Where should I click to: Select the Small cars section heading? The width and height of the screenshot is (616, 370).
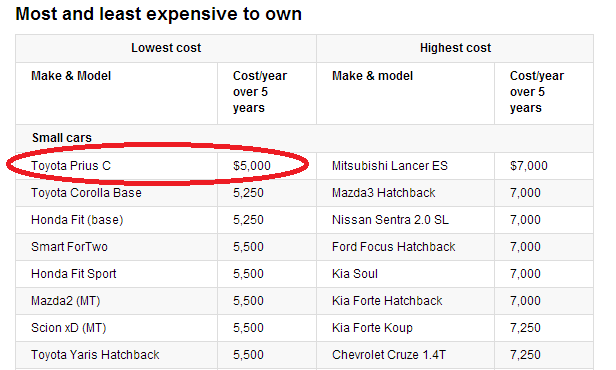(x=62, y=138)
